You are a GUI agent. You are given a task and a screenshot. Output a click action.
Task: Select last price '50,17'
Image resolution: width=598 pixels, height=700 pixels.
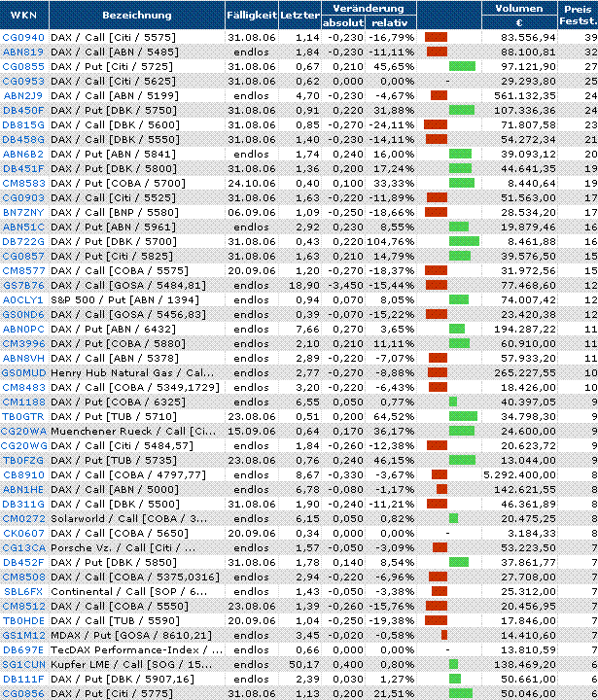(304, 665)
